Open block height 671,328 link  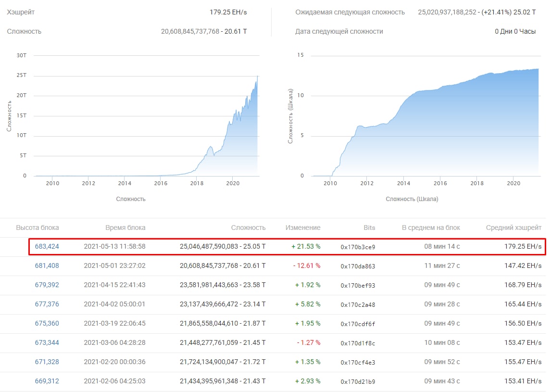coord(47,362)
